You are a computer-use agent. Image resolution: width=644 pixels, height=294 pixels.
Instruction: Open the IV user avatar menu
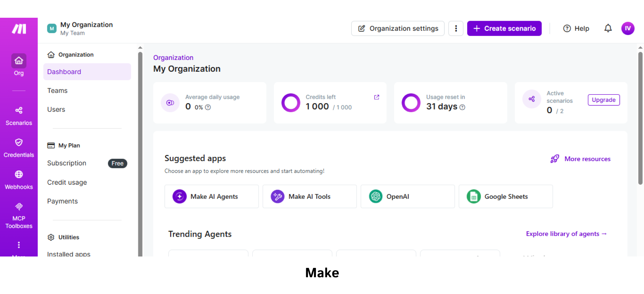pyautogui.click(x=628, y=28)
